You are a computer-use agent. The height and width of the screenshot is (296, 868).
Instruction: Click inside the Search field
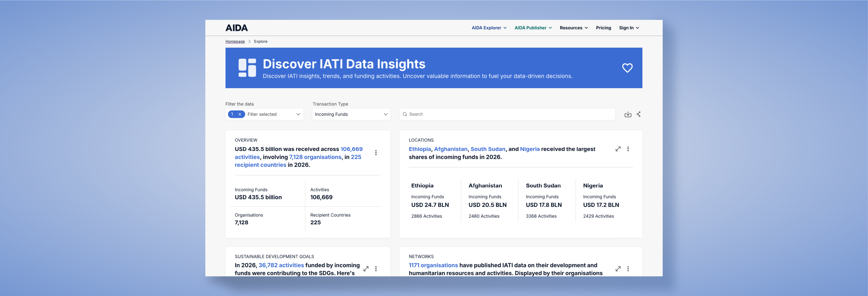click(507, 114)
